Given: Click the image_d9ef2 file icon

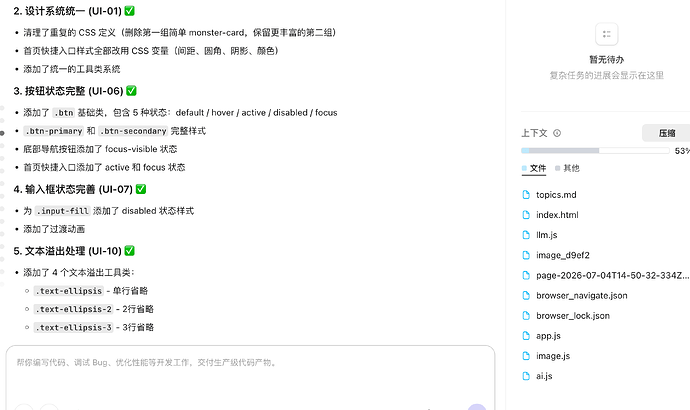Looking at the screenshot, I should point(526,255).
